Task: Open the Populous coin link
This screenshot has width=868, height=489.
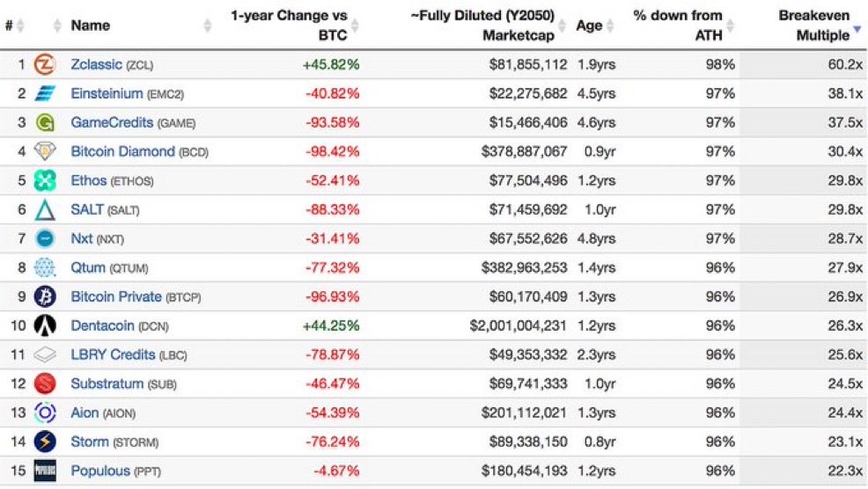Action: (x=100, y=471)
